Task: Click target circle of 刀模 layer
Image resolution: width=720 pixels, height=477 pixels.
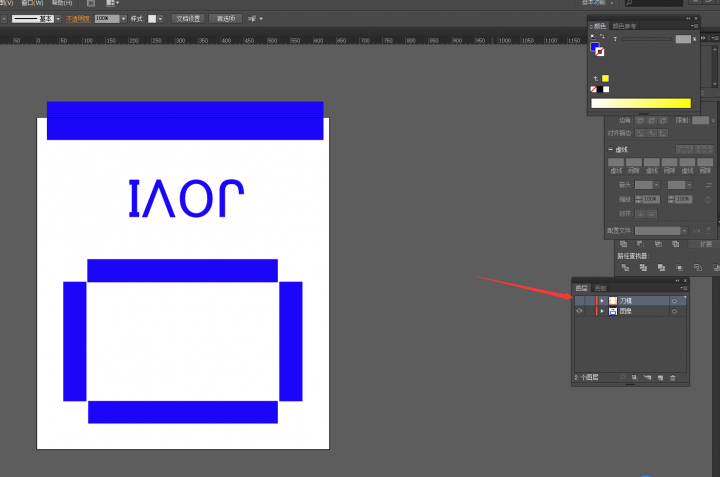Action: click(x=674, y=300)
